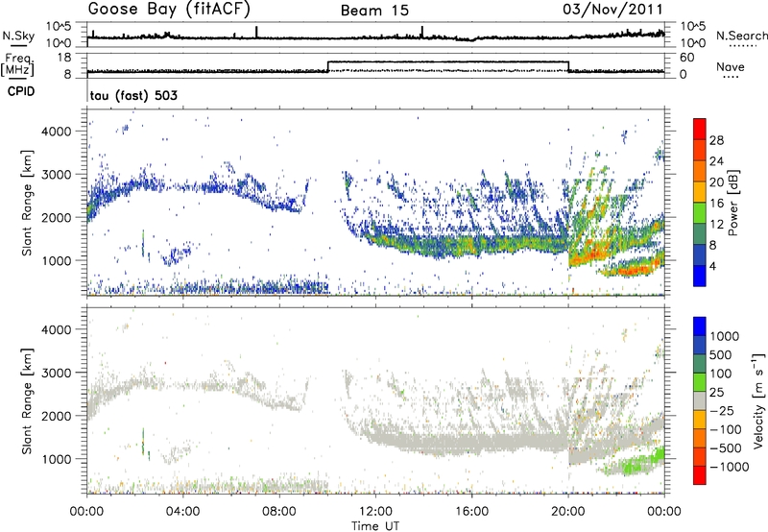Click the 'N.Search' legend label
Screen dimensions: 768x532
pyautogui.click(x=741, y=36)
